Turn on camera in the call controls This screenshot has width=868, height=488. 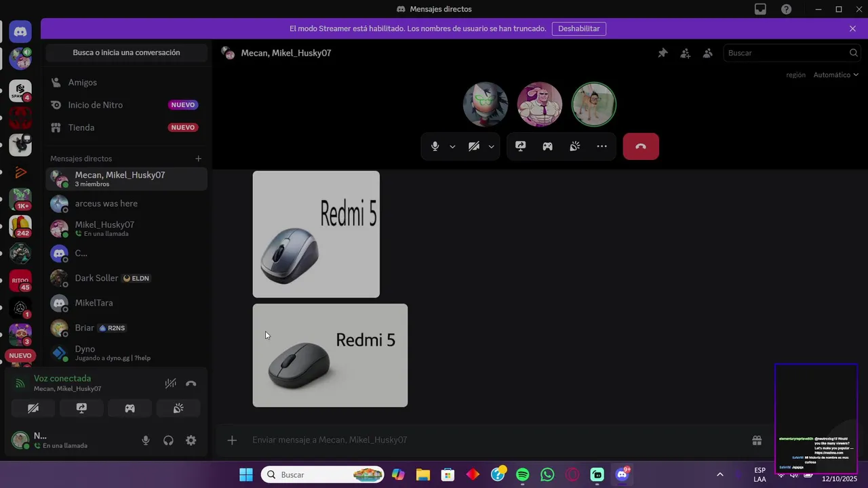[x=474, y=146]
